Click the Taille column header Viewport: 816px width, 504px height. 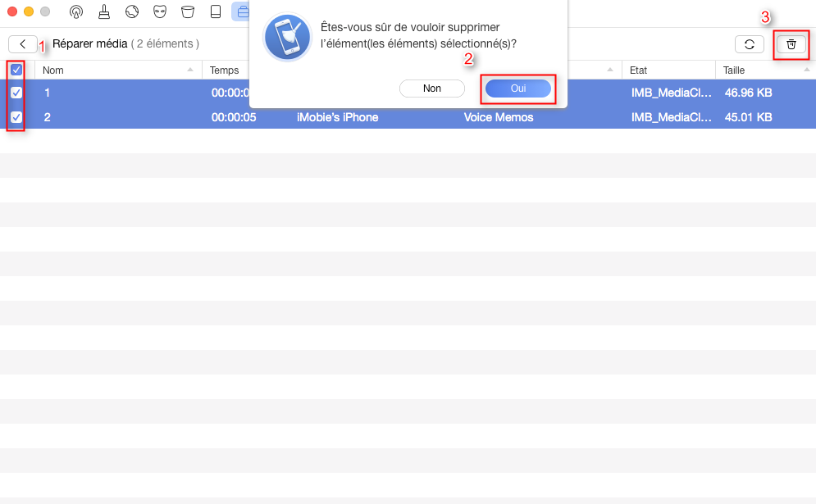734,70
